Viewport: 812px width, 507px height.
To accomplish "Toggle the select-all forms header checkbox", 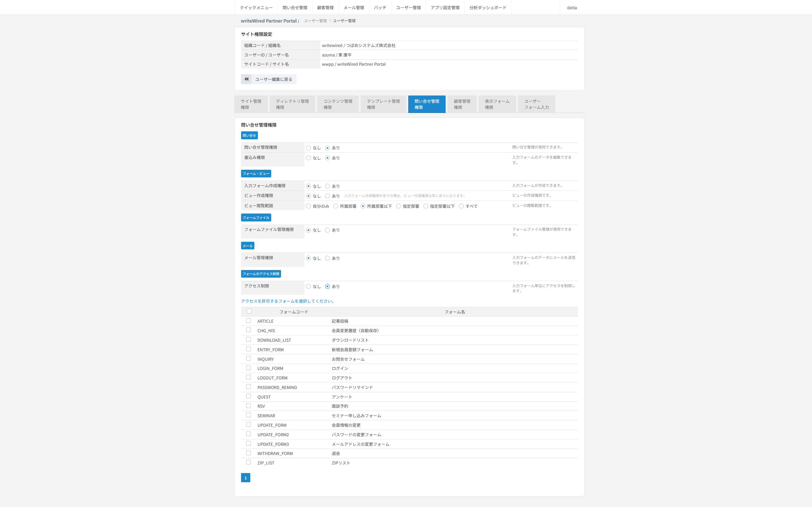I will (x=249, y=311).
